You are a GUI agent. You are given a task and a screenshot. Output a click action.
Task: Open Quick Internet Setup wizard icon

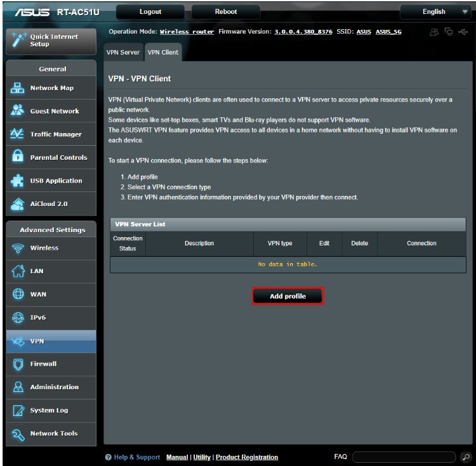pos(18,40)
